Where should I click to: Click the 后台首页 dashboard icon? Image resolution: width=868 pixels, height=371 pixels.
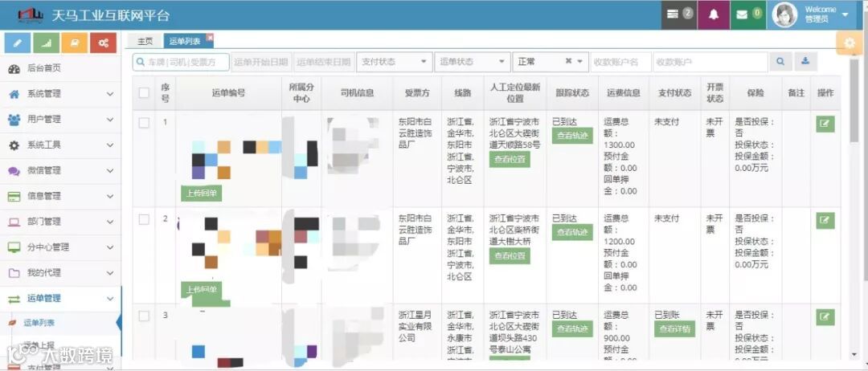pos(14,68)
